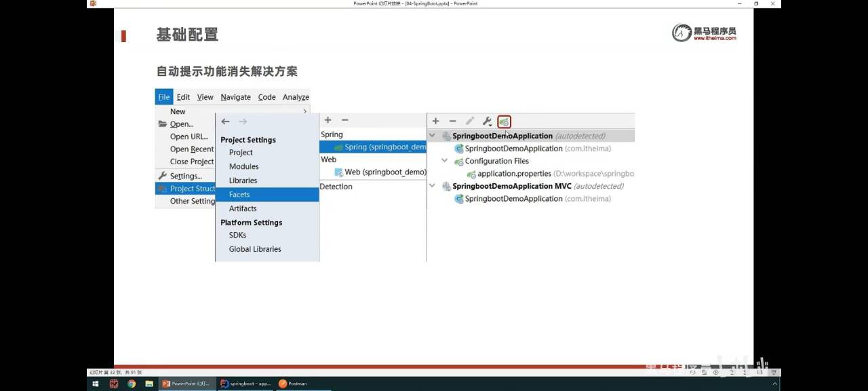
Task: Select Modules under Project Settings
Action: point(243,166)
